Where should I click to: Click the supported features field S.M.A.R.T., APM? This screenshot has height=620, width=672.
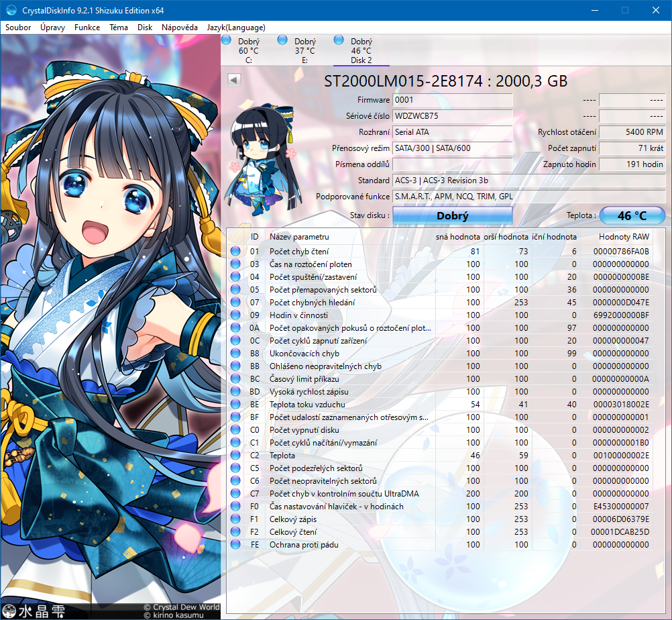point(529,197)
